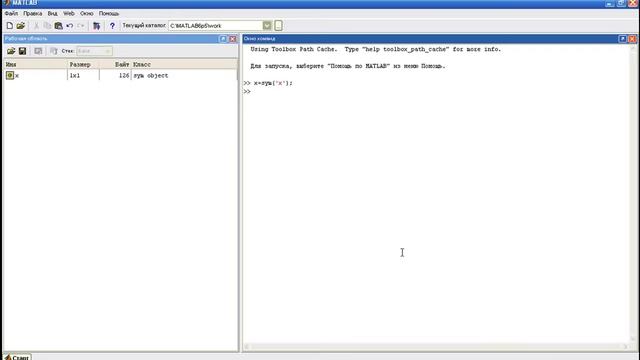Click the Copy icon in the toolbar
Screen dimensions: 640x360
click(x=47, y=26)
